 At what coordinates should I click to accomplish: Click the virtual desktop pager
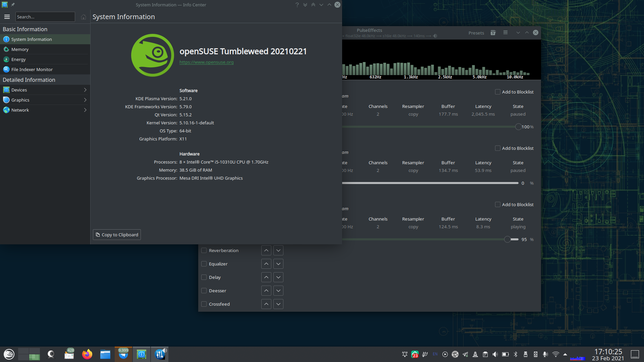pos(29,354)
